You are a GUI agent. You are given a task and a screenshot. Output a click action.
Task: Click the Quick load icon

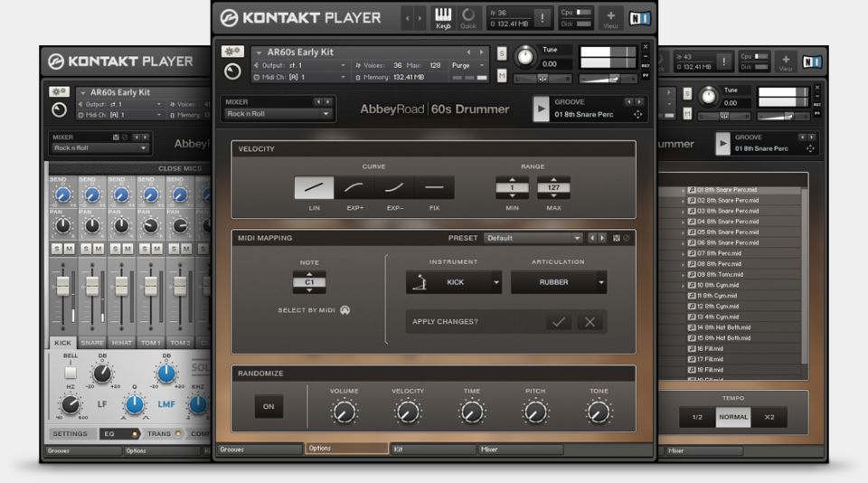[x=468, y=17]
